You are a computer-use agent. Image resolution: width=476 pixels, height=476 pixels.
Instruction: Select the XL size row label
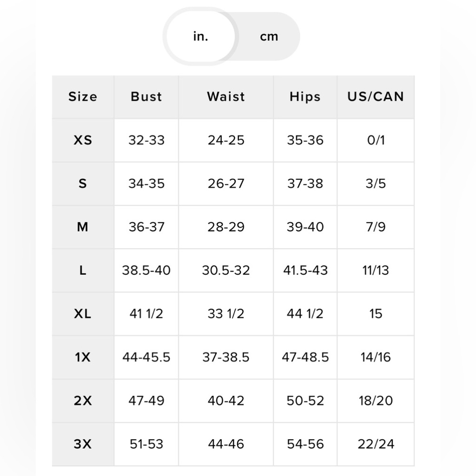(x=82, y=314)
